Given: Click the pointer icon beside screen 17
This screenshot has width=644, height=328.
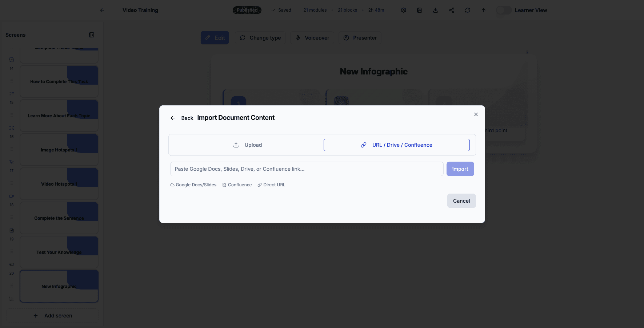Looking at the screenshot, I should [11, 162].
